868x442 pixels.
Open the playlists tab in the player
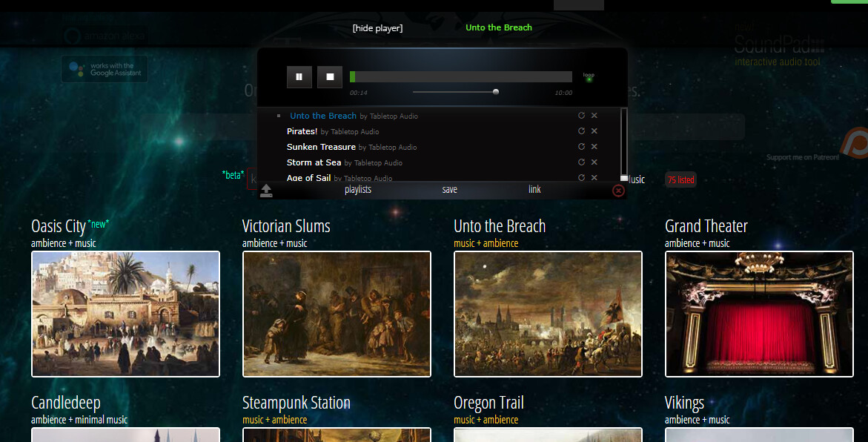357,189
